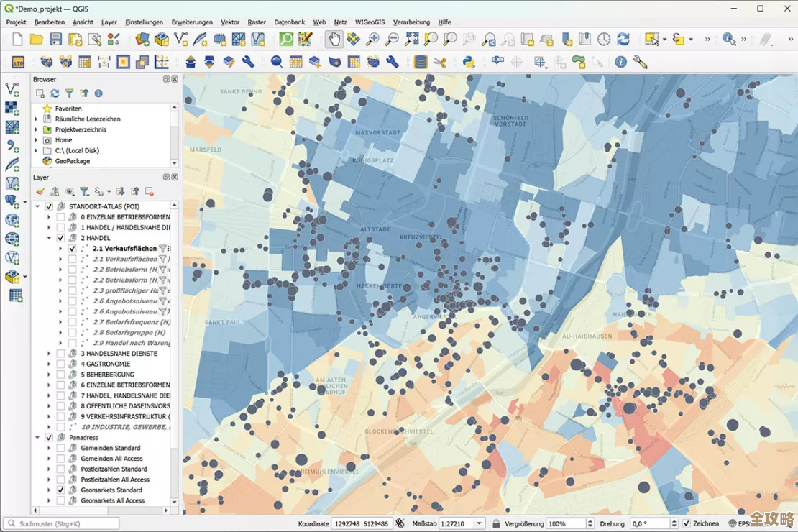Enable the 4 GASTRONOMIE layer group checkbox

pyautogui.click(x=60, y=364)
